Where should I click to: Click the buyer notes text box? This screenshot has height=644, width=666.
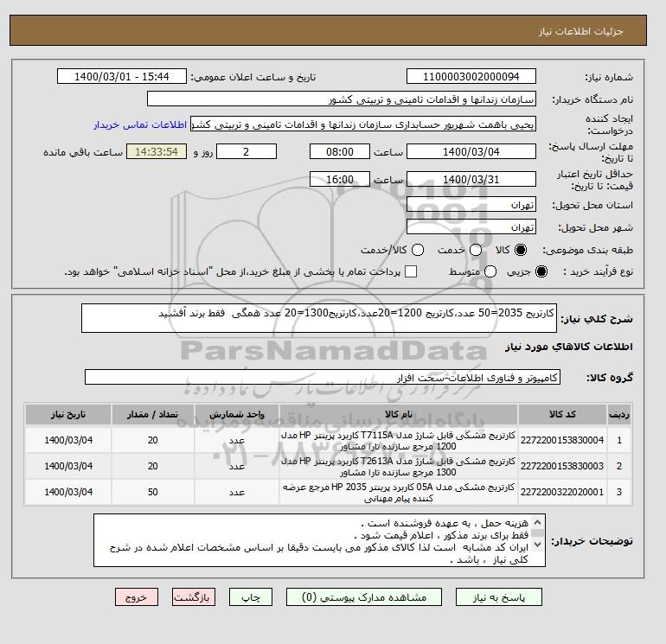point(319,540)
